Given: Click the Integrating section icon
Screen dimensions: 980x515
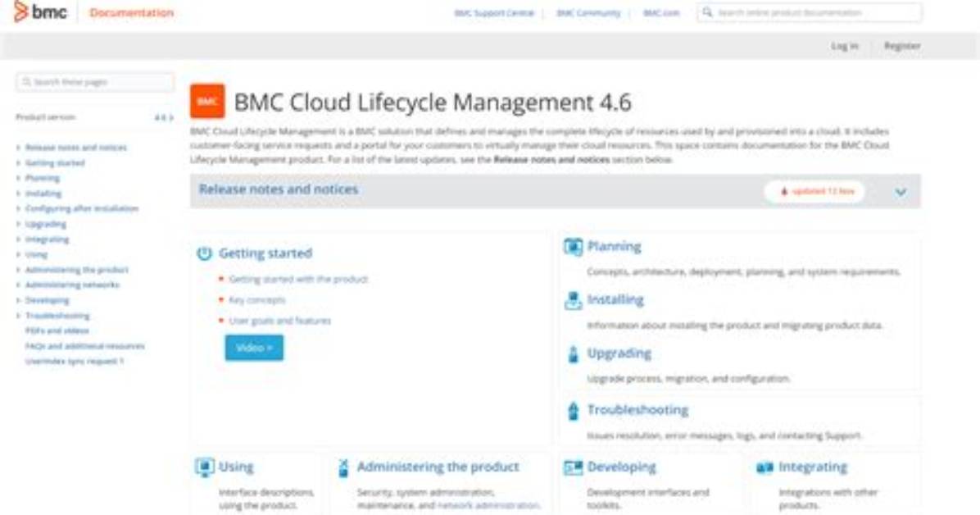Looking at the screenshot, I should tap(765, 467).
